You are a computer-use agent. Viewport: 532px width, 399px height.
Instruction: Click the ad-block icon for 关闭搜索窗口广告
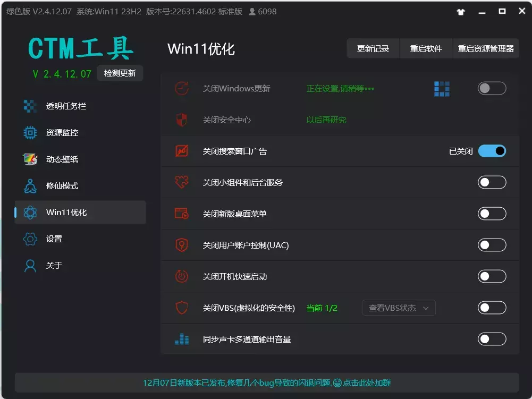(x=182, y=151)
